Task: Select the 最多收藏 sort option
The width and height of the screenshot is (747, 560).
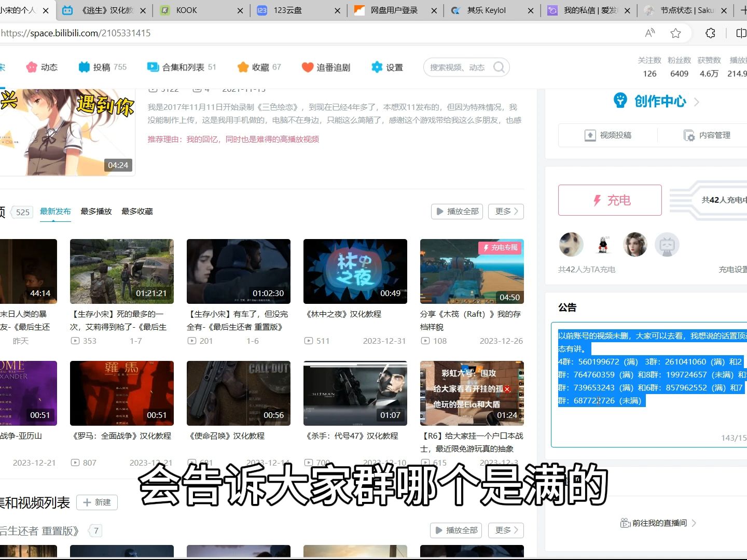Action: [x=137, y=212]
